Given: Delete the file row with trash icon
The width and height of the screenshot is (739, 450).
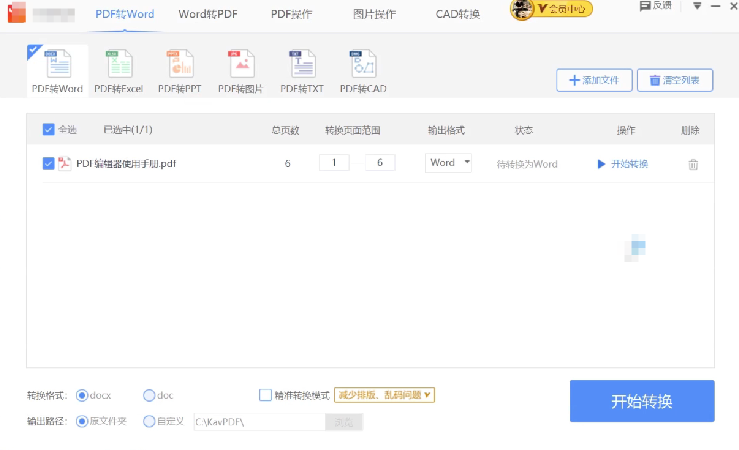Looking at the screenshot, I should (693, 164).
